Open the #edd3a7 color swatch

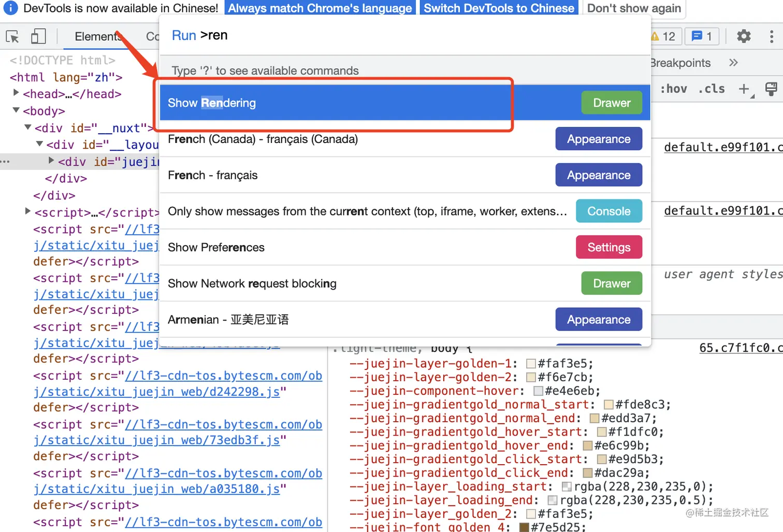[x=594, y=418]
